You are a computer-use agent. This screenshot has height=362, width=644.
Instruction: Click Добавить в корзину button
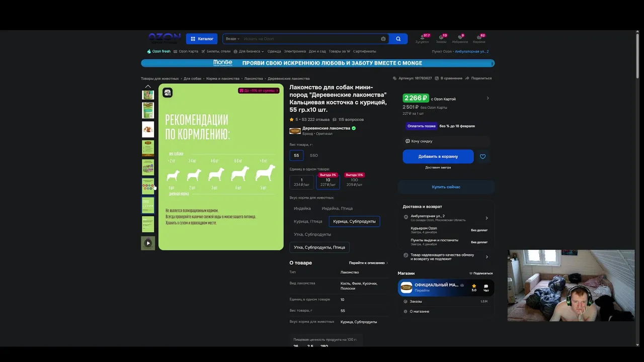pyautogui.click(x=438, y=156)
